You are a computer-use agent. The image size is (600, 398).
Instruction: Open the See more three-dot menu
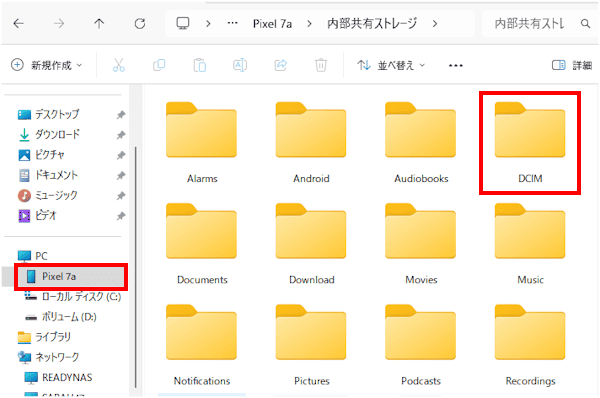[x=455, y=66]
